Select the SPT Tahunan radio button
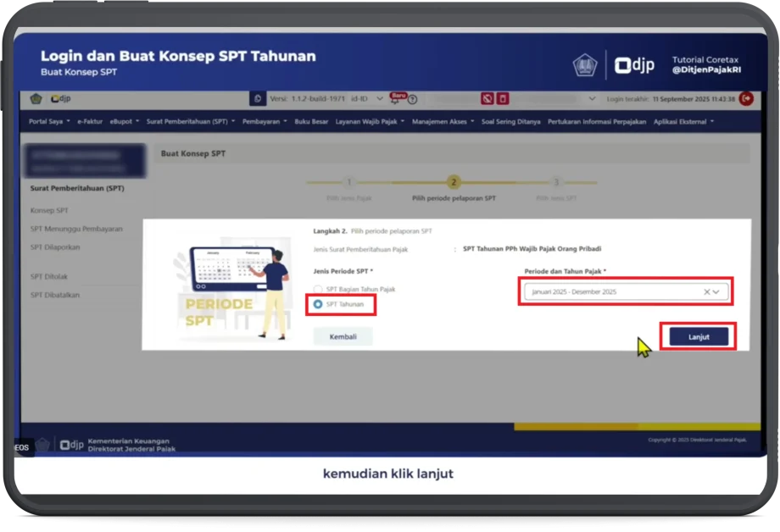The height and width of the screenshot is (532, 780). click(318, 304)
